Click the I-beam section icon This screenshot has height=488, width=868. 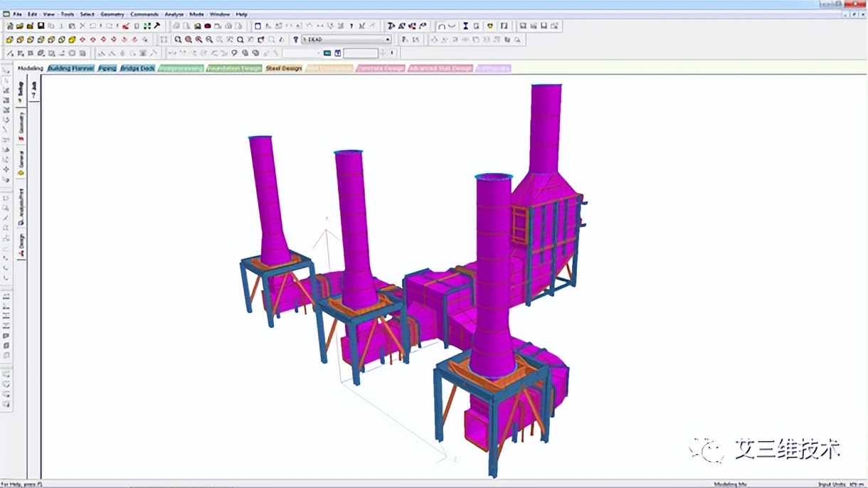pos(465,26)
